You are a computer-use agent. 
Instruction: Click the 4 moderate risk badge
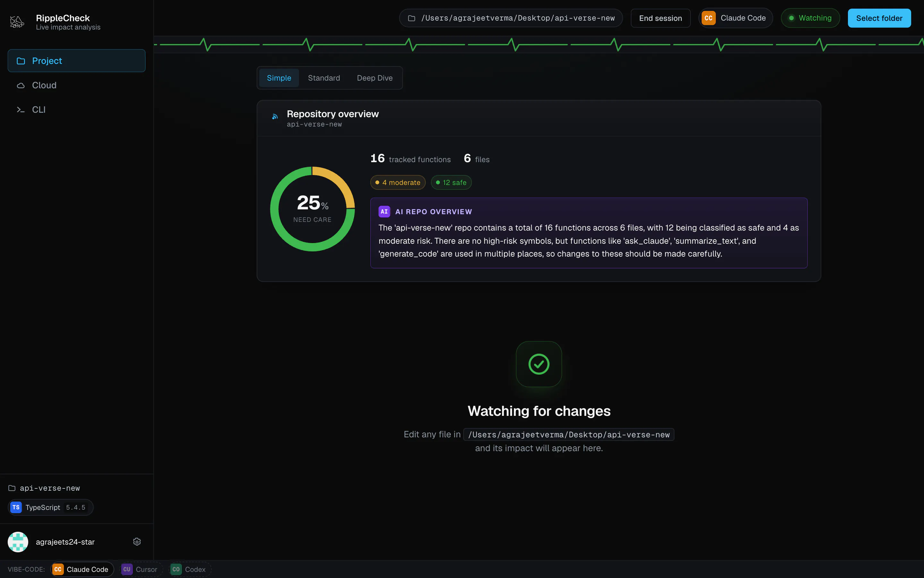point(398,182)
